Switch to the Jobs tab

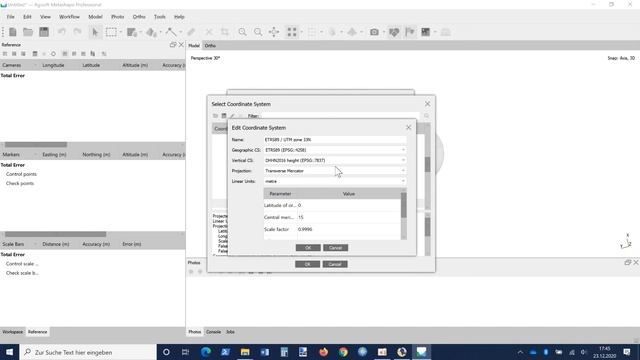tap(230, 332)
